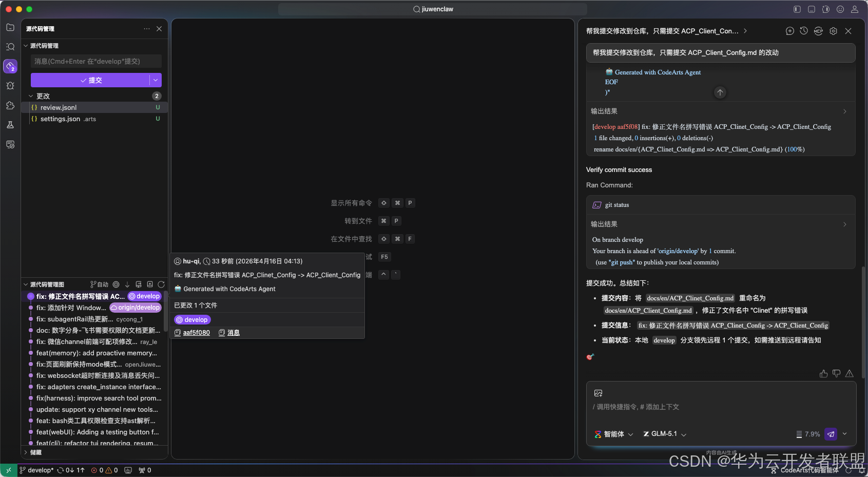Viewport: 868px width, 477px height.
Task: Open chat history in agent panel
Action: tap(804, 31)
